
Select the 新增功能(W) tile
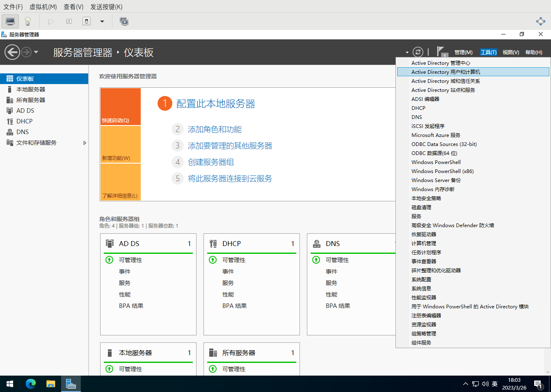click(121, 144)
